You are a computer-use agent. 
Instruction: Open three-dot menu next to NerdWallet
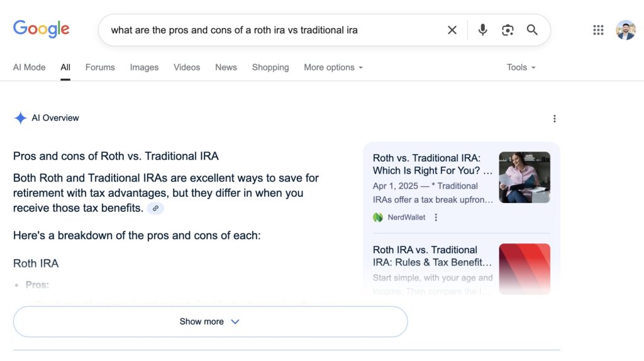pos(436,217)
